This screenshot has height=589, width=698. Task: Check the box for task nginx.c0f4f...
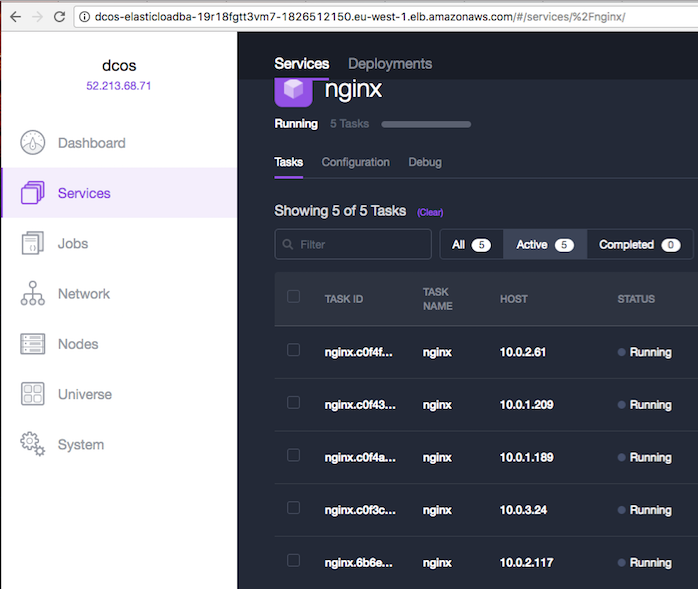tap(293, 350)
